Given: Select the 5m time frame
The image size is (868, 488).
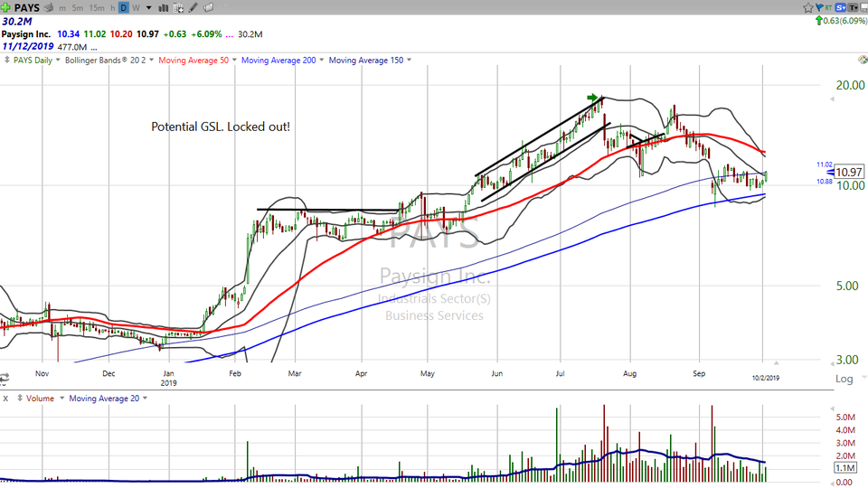Looking at the screenshot, I should click(79, 8).
